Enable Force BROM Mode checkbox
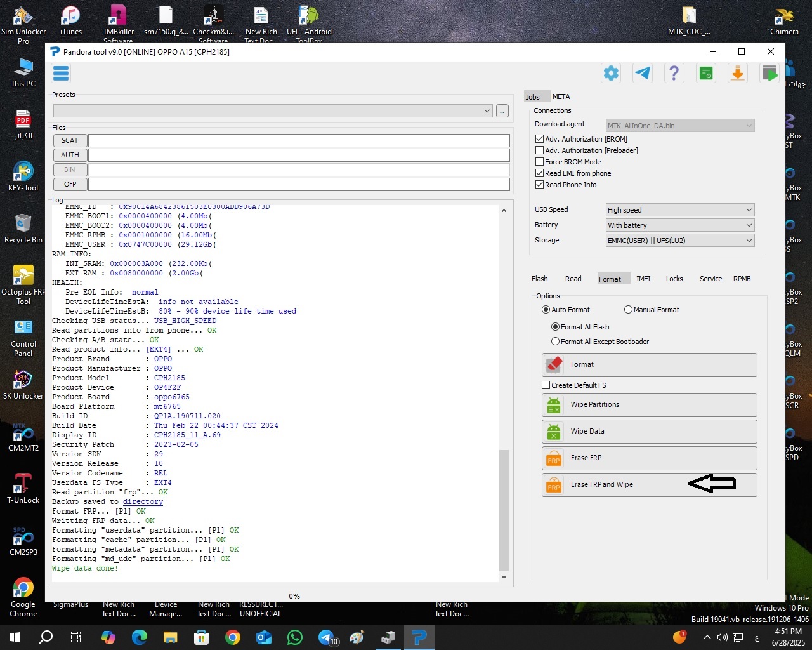 [x=539, y=162]
